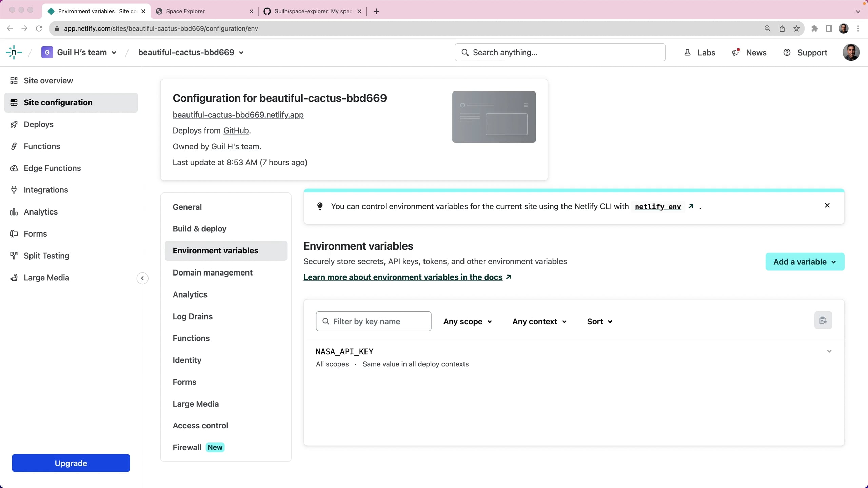The width and height of the screenshot is (868, 488).
Task: Click the browser address bar URL
Action: pyautogui.click(x=161, y=28)
